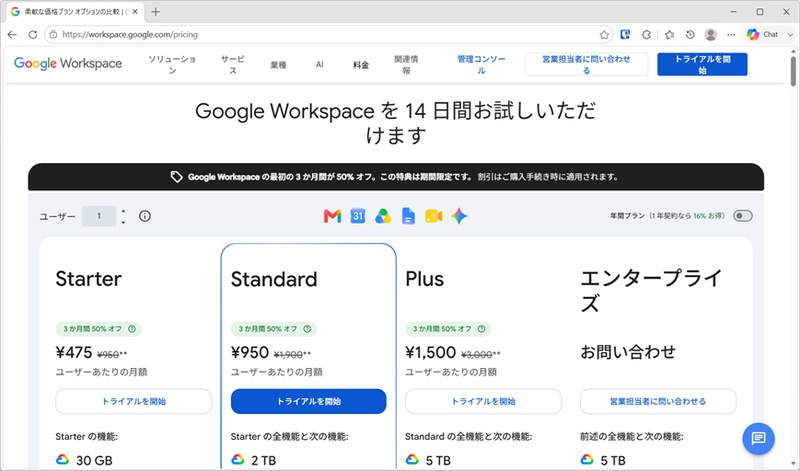The width and height of the screenshot is (800, 471).
Task: Click info icon on Plus 50% off badge
Action: [x=481, y=329]
